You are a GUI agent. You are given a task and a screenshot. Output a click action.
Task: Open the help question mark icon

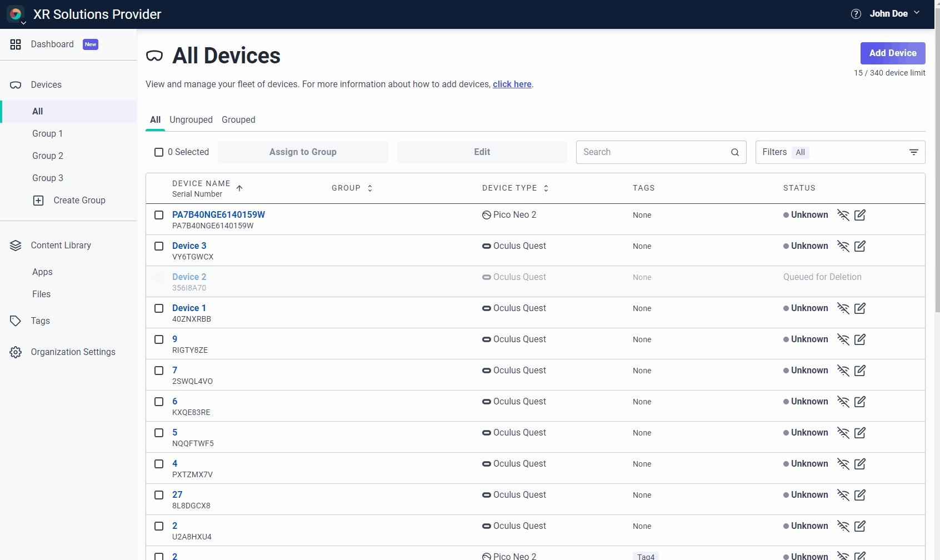click(x=856, y=14)
